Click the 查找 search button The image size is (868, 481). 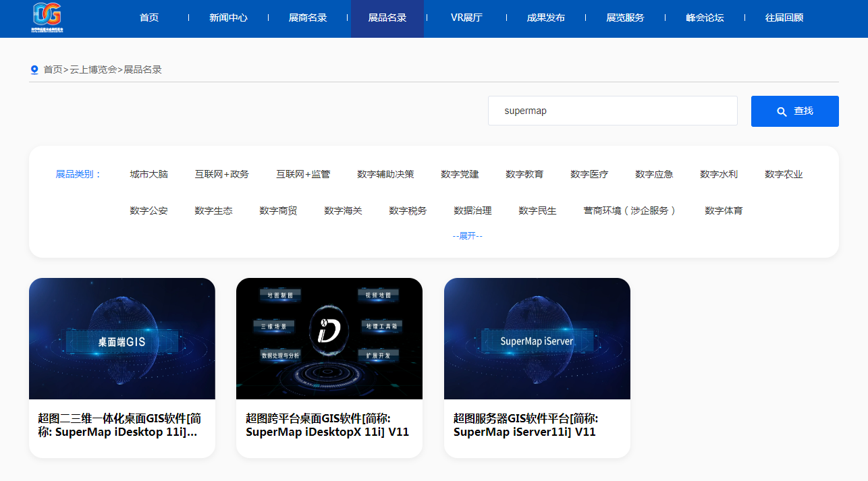(795, 111)
